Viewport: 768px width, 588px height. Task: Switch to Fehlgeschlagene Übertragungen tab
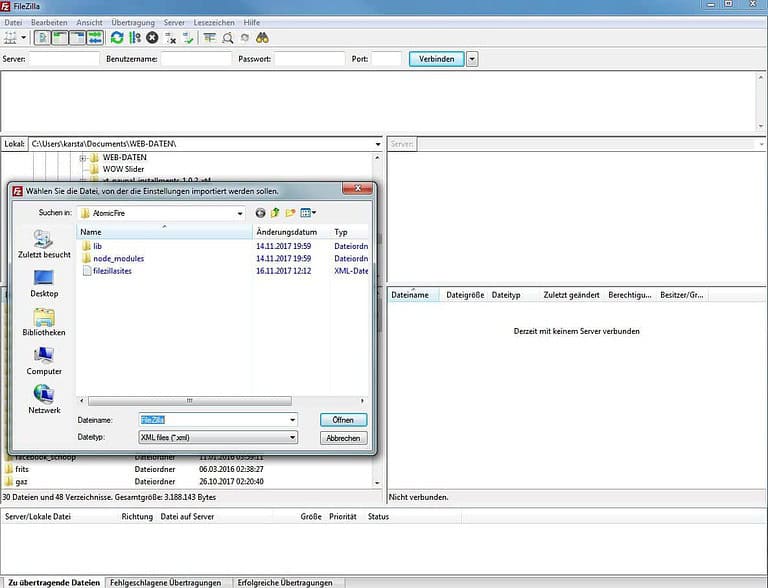pyautogui.click(x=165, y=583)
